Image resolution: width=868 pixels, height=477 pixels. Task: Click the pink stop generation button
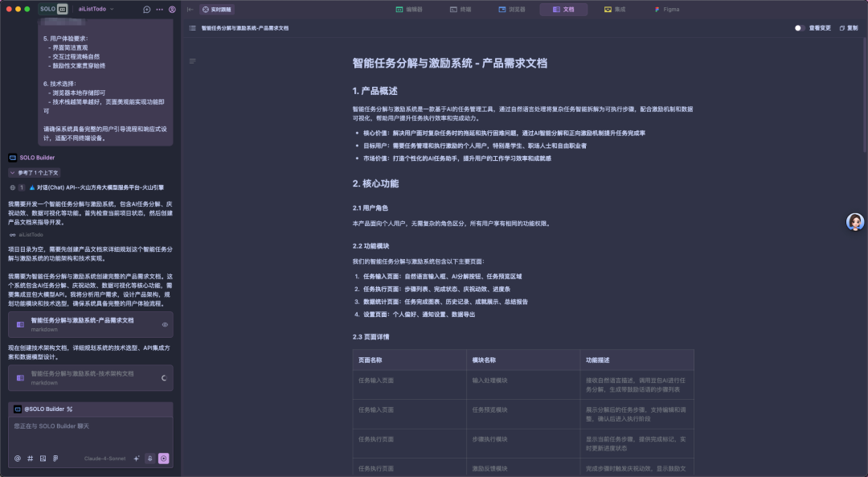(x=163, y=458)
